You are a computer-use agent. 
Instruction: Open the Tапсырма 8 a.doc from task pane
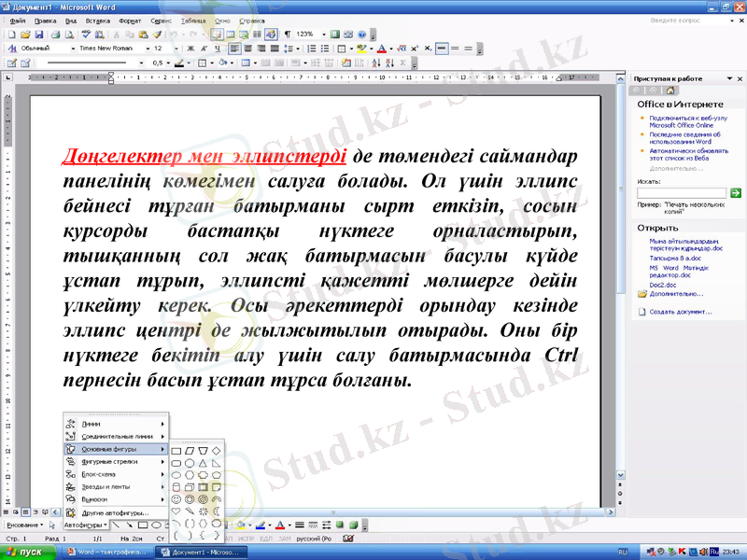pyautogui.click(x=675, y=259)
